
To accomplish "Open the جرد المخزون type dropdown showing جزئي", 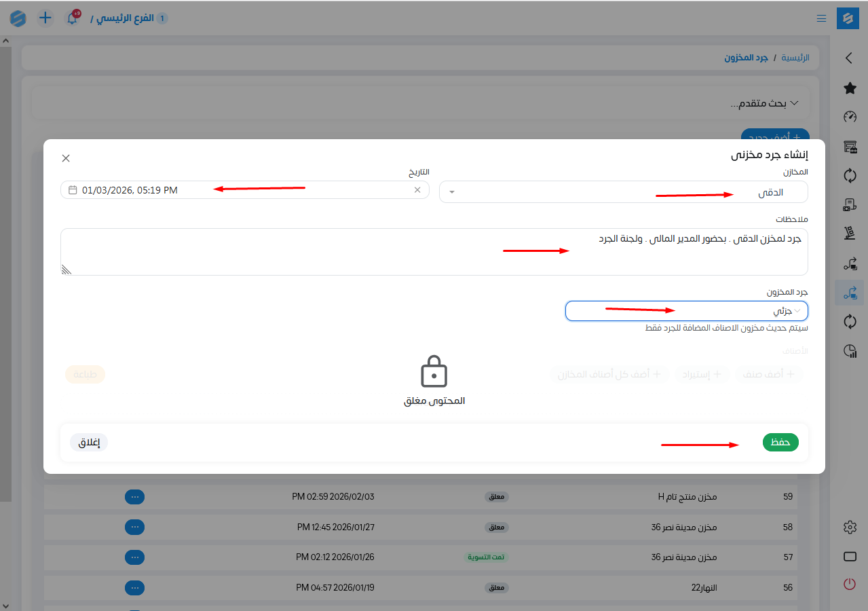I will click(686, 311).
